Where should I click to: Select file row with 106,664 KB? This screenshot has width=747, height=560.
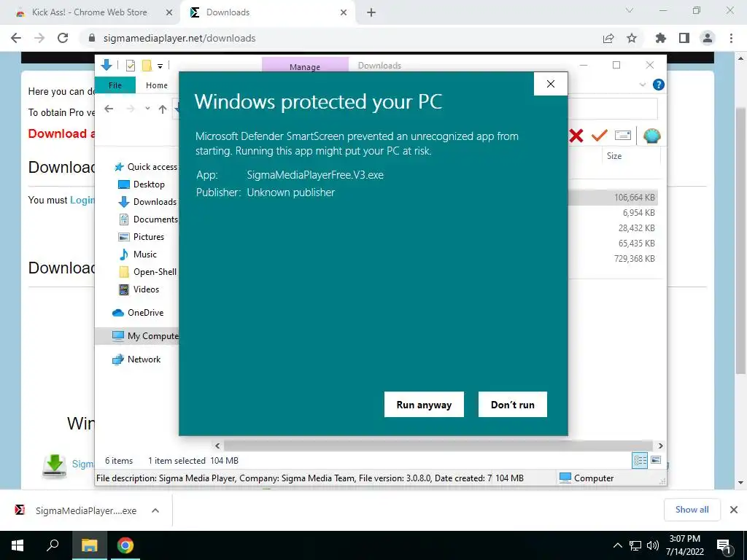(x=613, y=197)
